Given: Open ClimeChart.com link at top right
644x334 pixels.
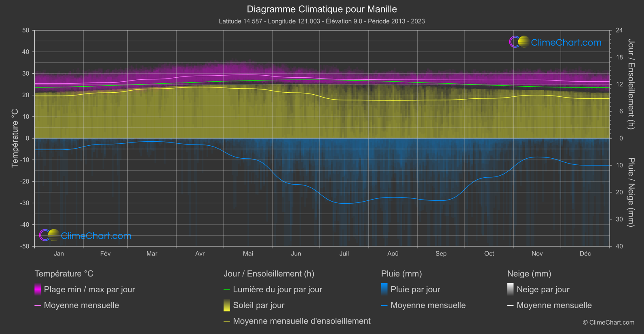Looking at the screenshot, I should tap(566, 43).
